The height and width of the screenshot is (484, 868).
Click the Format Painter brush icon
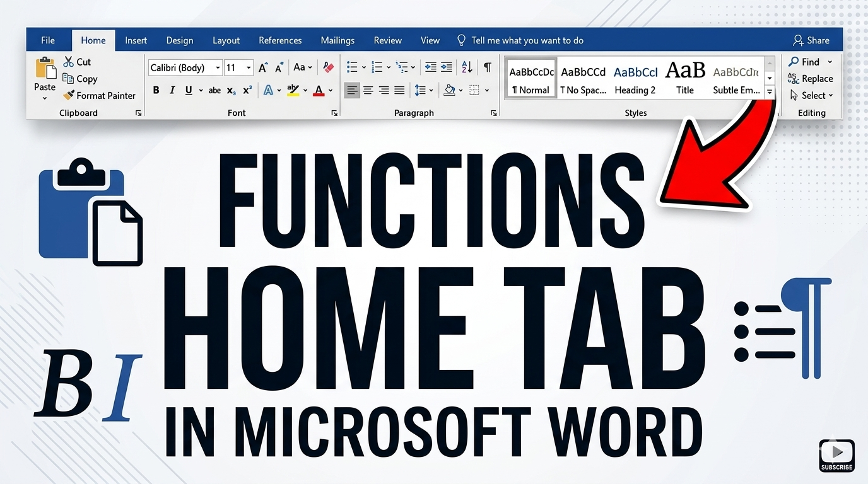(69, 96)
